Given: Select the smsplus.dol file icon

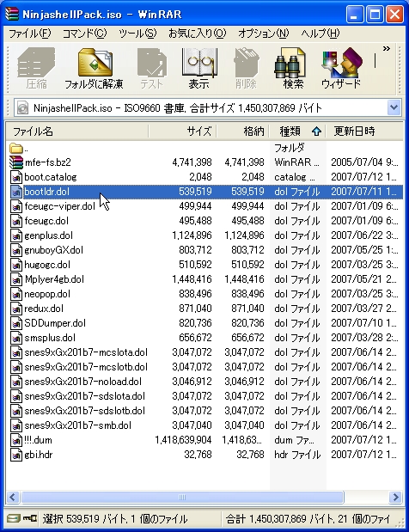Looking at the screenshot, I should (x=16, y=338).
